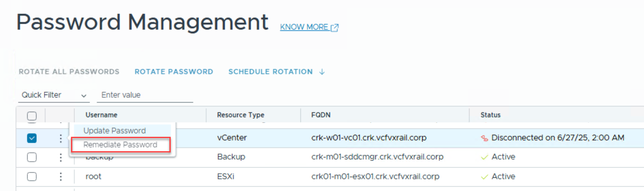The height and width of the screenshot is (191, 644).
Task: Focus the Enter value filter field
Action: tap(145, 95)
